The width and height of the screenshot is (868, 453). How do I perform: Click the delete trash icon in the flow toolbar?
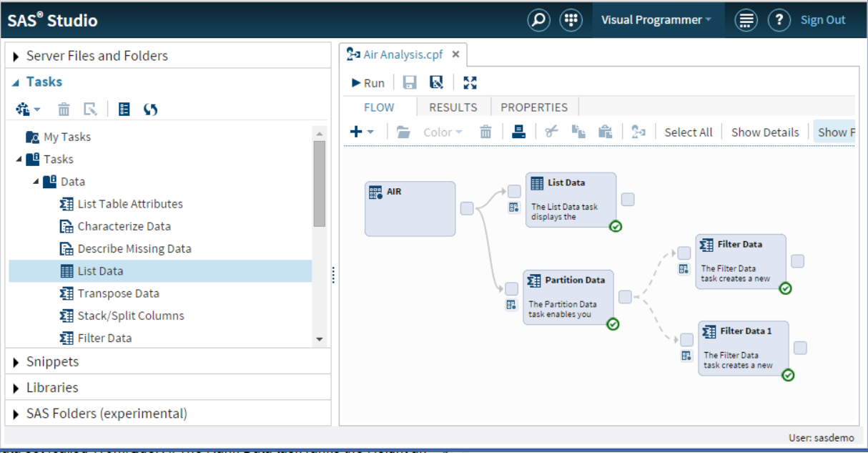[485, 132]
